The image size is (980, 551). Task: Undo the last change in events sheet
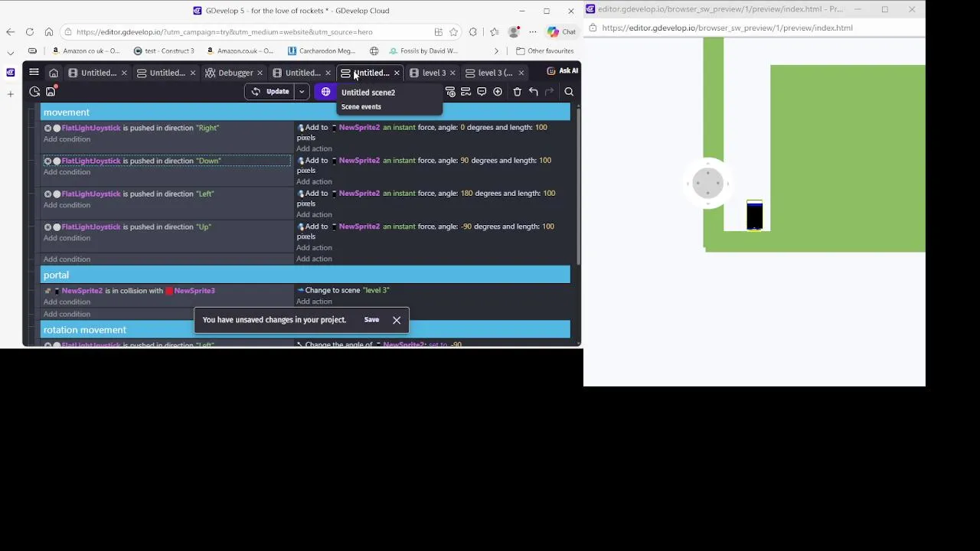click(534, 92)
